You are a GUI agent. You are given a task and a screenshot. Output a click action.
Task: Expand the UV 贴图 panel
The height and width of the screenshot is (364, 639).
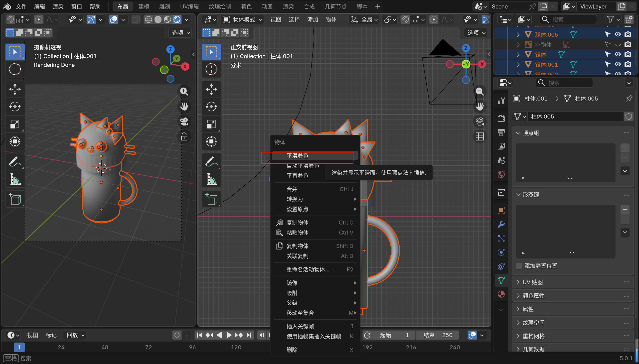(533, 282)
